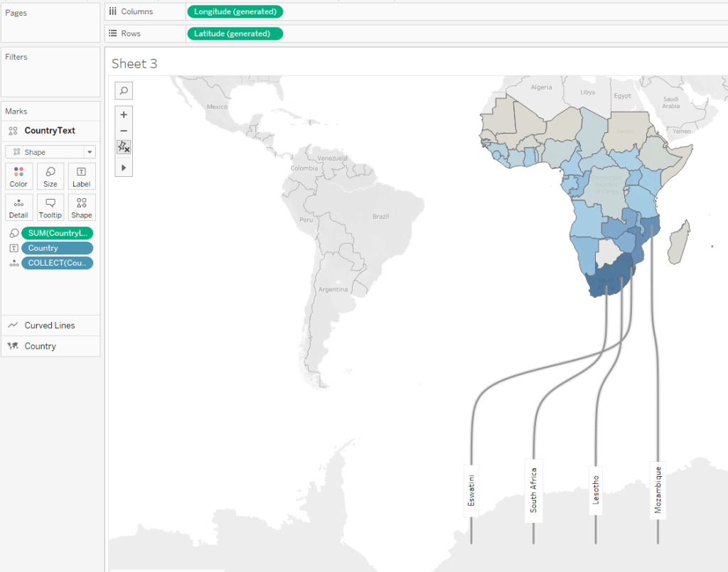Click the Country label pill

tap(57, 248)
